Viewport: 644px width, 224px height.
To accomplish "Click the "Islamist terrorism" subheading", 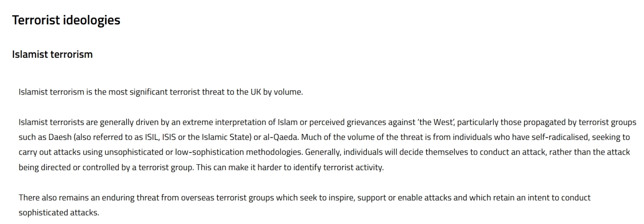I will pos(52,55).
